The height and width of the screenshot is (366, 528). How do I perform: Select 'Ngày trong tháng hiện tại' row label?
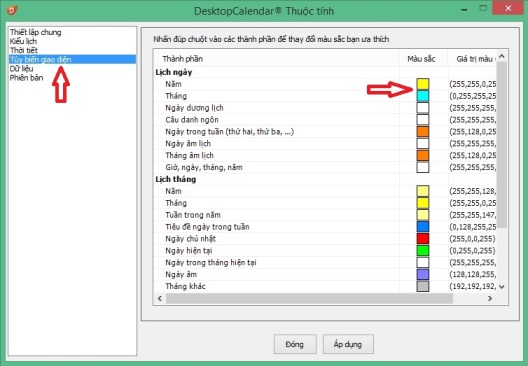[x=211, y=262]
